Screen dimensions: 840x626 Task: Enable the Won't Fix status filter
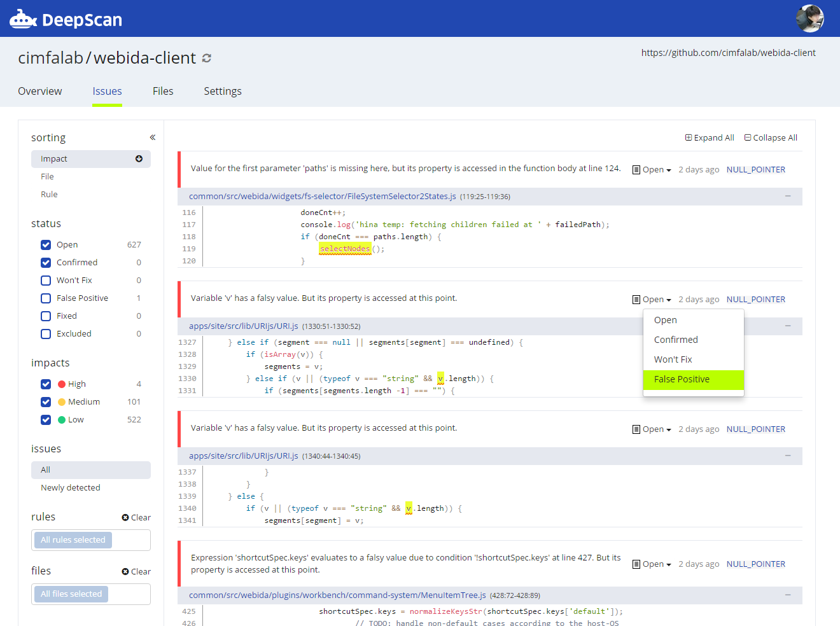45,280
